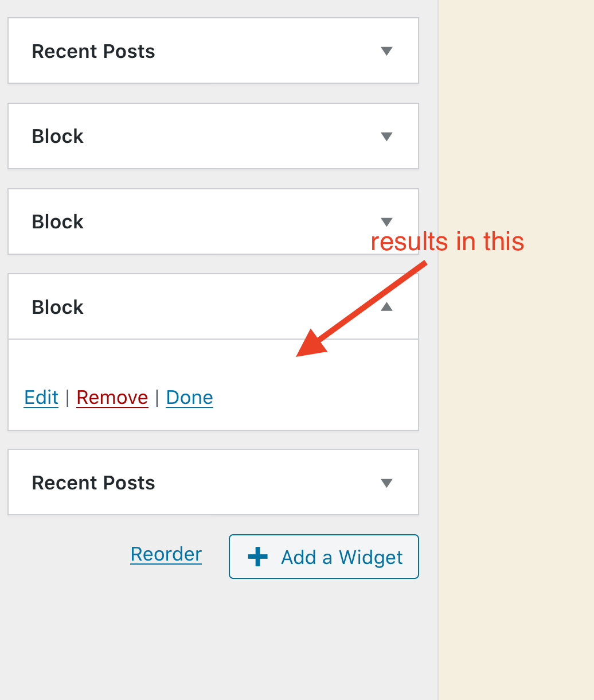Click the downward arrow on the second Block widget
Image resolution: width=594 pixels, height=700 pixels.
(x=386, y=221)
